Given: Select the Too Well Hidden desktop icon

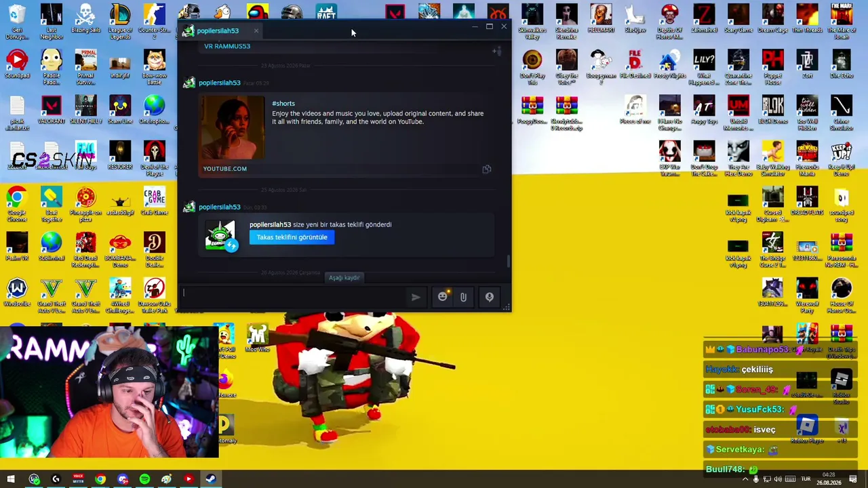Looking at the screenshot, I should (807, 113).
